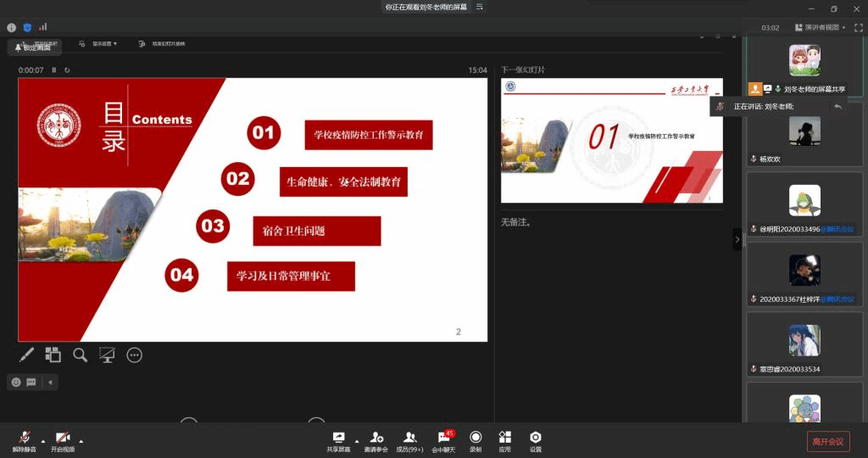Expand the audio options arrow beside microphone

click(43, 441)
